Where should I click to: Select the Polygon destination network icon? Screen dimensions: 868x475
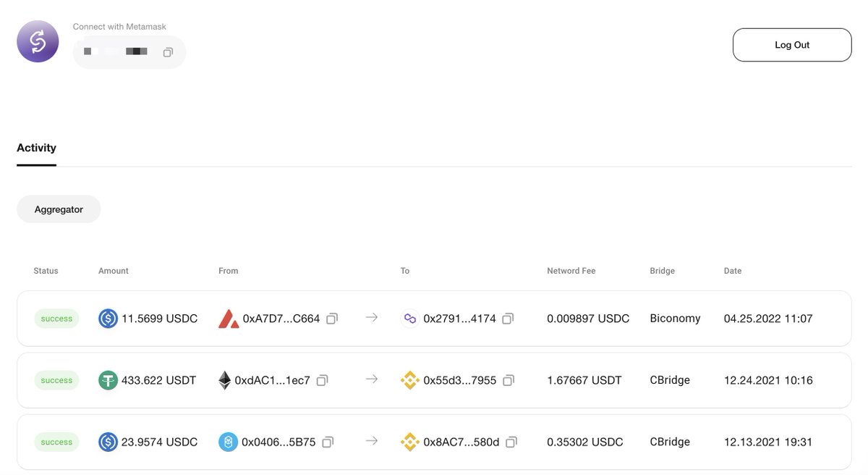point(409,319)
